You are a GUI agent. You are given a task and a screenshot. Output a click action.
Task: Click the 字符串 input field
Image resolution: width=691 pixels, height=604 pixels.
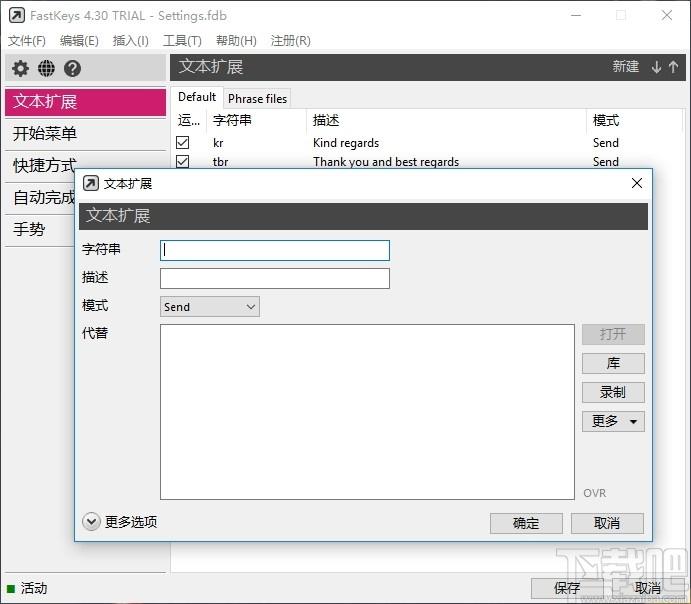pos(275,250)
